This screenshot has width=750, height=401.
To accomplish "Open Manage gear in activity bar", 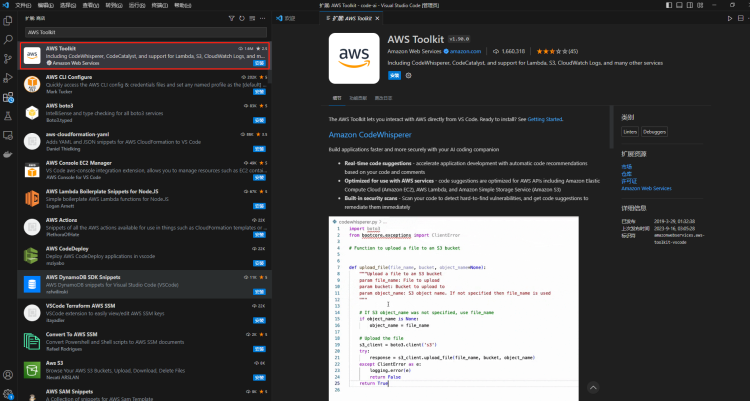I will tap(8, 393).
